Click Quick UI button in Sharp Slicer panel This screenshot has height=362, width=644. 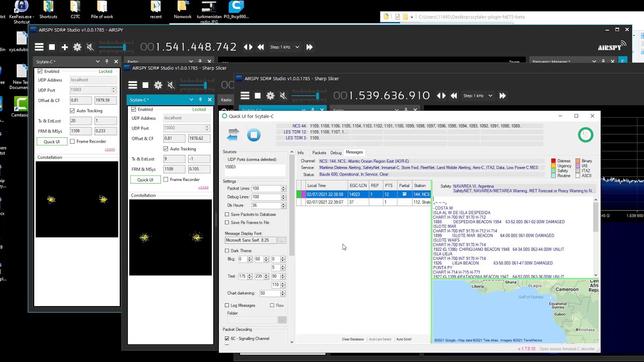145,180
